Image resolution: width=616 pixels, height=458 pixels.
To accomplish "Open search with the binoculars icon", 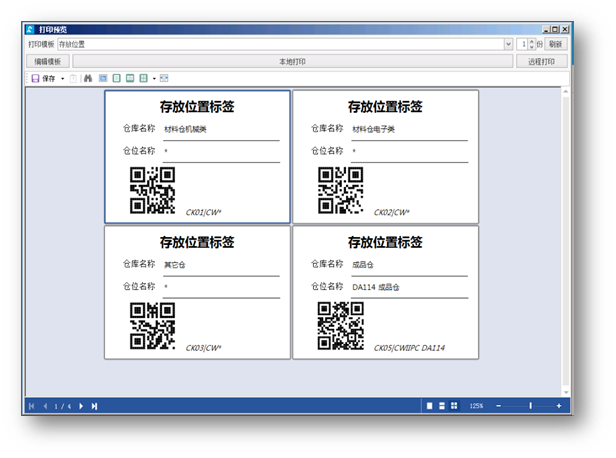I will coord(88,78).
